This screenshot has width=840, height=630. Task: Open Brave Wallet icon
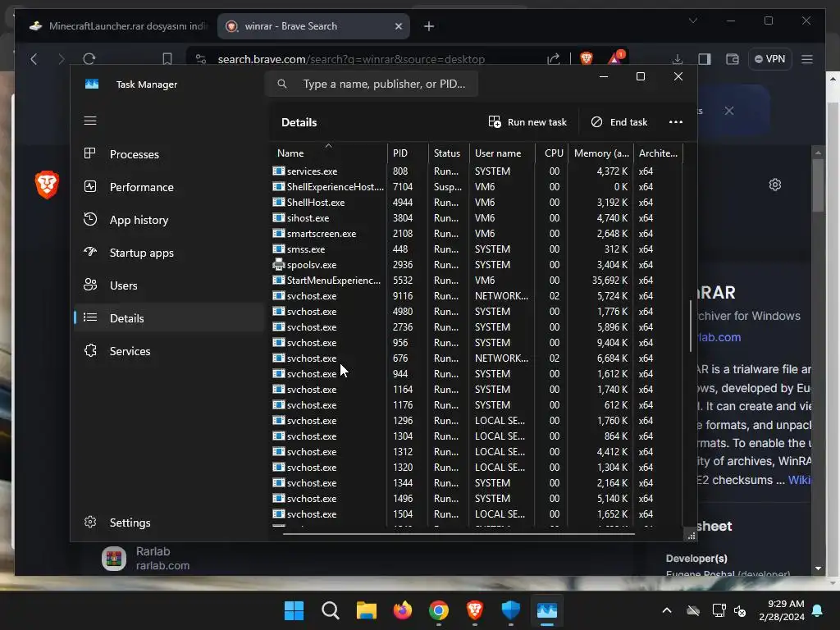point(733,59)
